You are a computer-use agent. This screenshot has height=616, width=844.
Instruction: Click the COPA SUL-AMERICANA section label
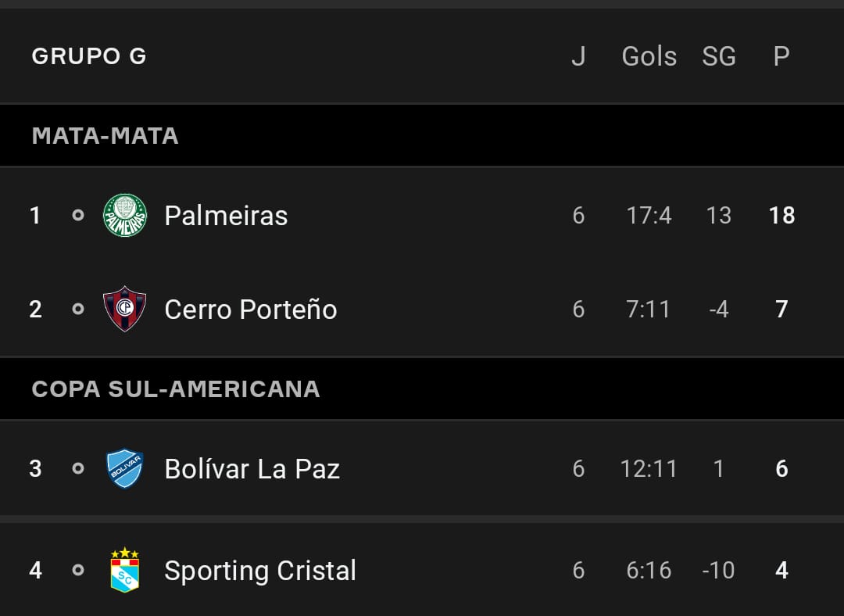176,389
